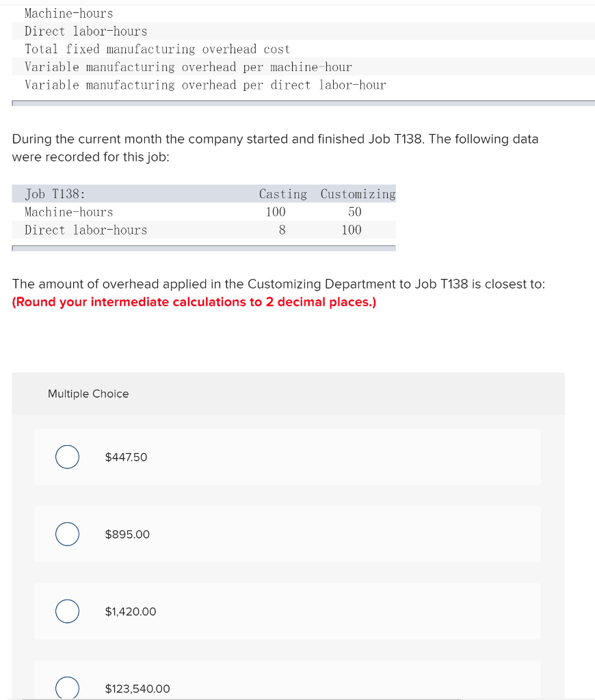Select the $123,540.00 radio button
This screenshot has height=700, width=595.
coord(67,688)
